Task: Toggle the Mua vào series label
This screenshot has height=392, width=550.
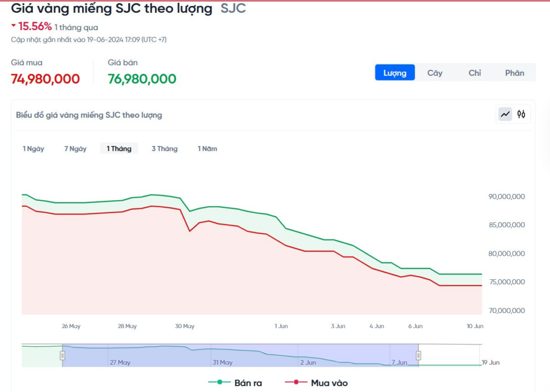Action: (x=329, y=383)
